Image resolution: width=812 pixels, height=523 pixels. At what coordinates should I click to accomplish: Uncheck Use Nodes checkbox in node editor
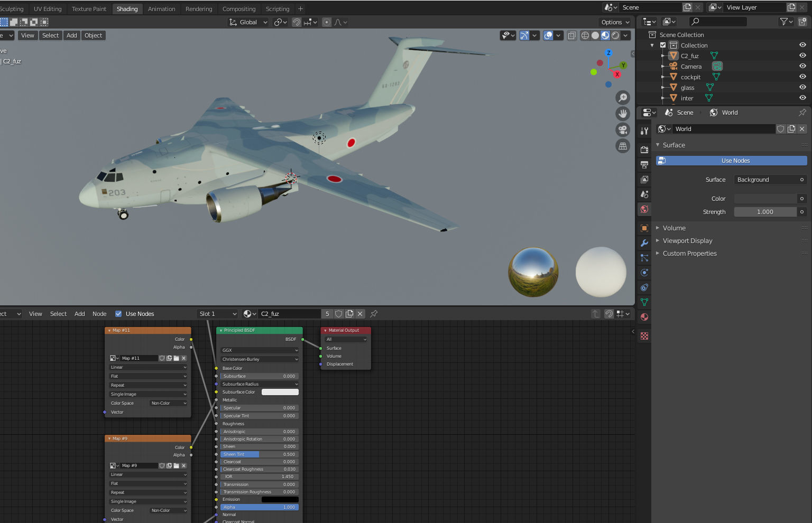118,314
